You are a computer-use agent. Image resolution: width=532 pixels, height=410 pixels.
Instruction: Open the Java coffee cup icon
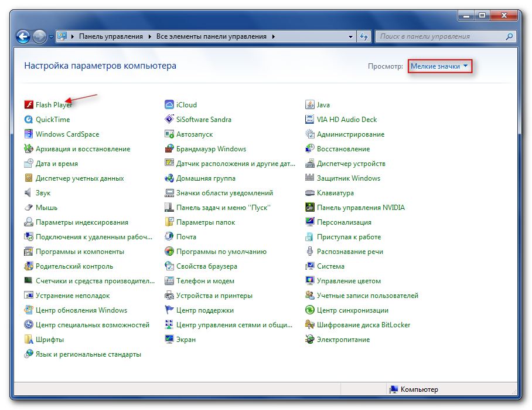(x=310, y=105)
